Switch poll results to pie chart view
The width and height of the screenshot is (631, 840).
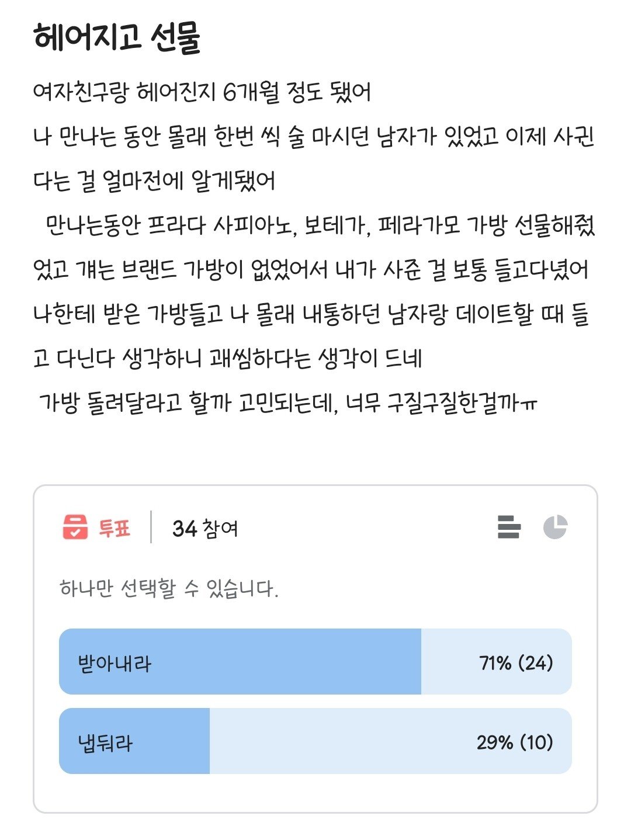[555, 527]
